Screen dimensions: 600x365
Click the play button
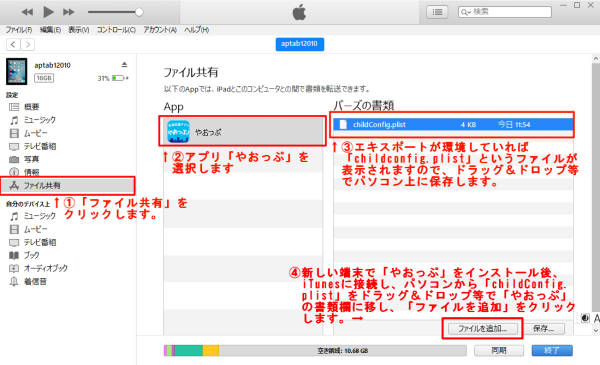48,12
